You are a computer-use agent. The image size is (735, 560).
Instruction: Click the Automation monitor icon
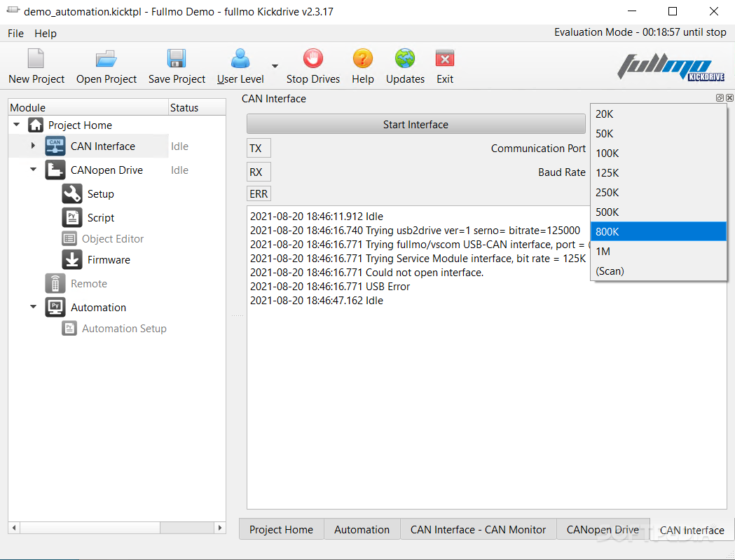pyautogui.click(x=55, y=308)
